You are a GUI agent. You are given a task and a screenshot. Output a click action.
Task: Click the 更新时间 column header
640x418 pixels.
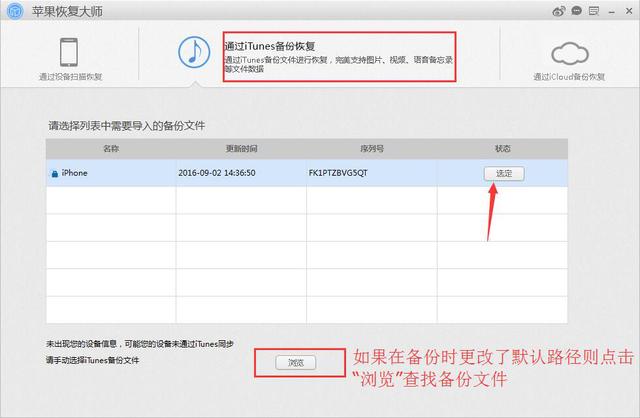242,149
